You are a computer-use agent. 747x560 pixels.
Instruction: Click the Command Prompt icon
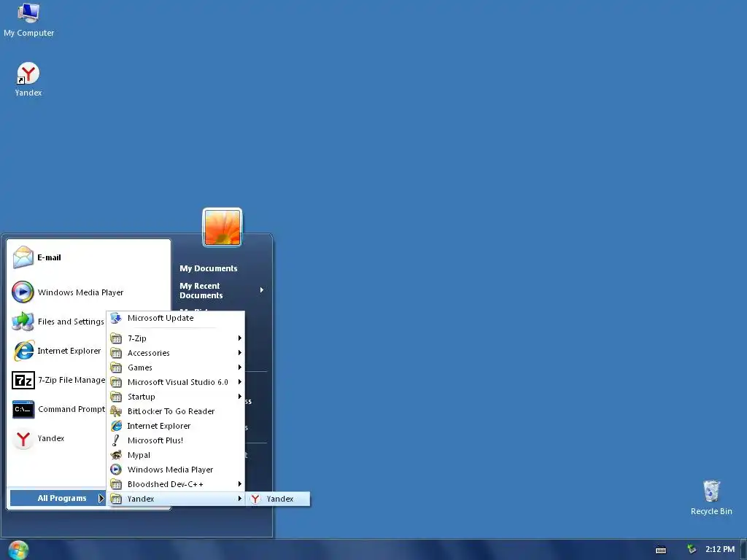pyautogui.click(x=23, y=409)
